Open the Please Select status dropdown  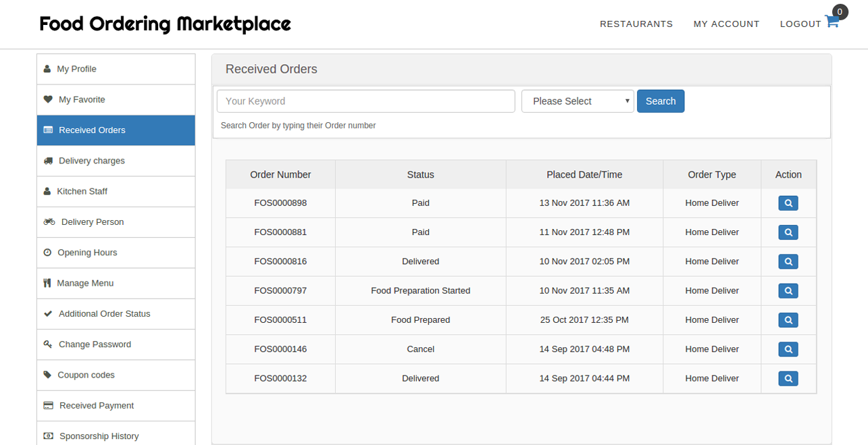(578, 101)
